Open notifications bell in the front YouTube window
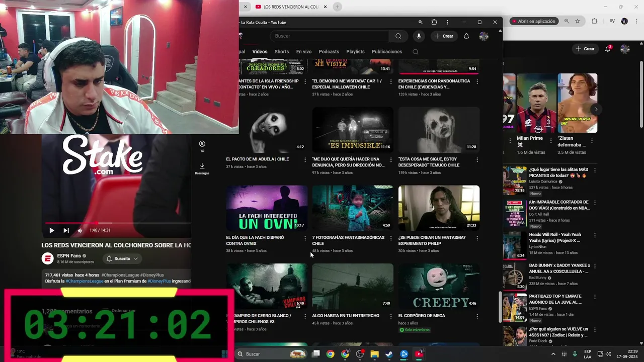The width and height of the screenshot is (644, 362). 466,36
